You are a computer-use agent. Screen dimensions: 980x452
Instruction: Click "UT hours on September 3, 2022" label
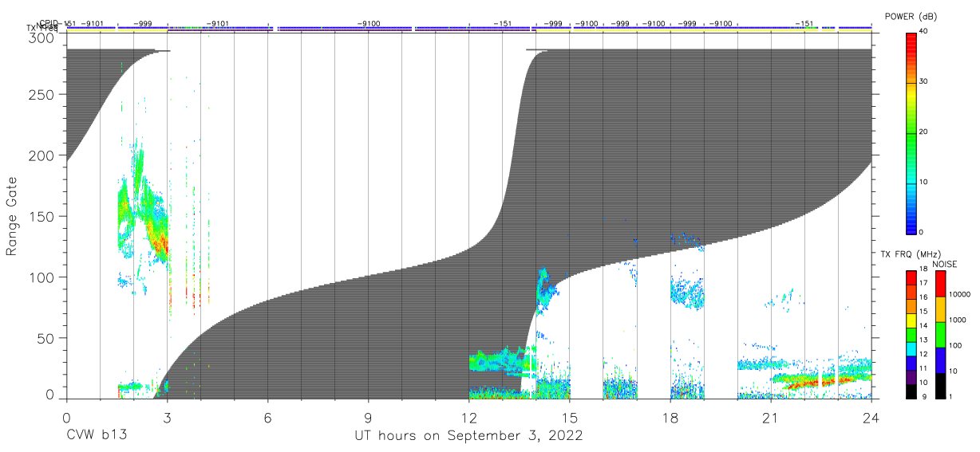click(468, 436)
